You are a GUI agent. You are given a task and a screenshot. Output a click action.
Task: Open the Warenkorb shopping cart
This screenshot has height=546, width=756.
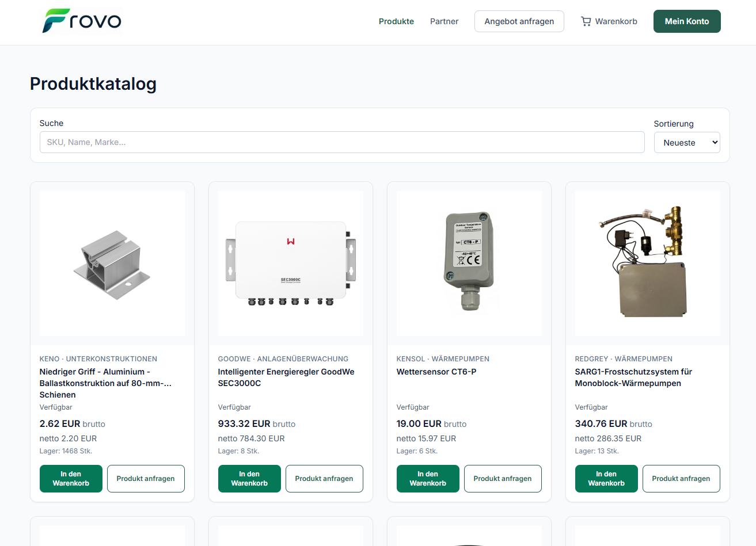609,21
